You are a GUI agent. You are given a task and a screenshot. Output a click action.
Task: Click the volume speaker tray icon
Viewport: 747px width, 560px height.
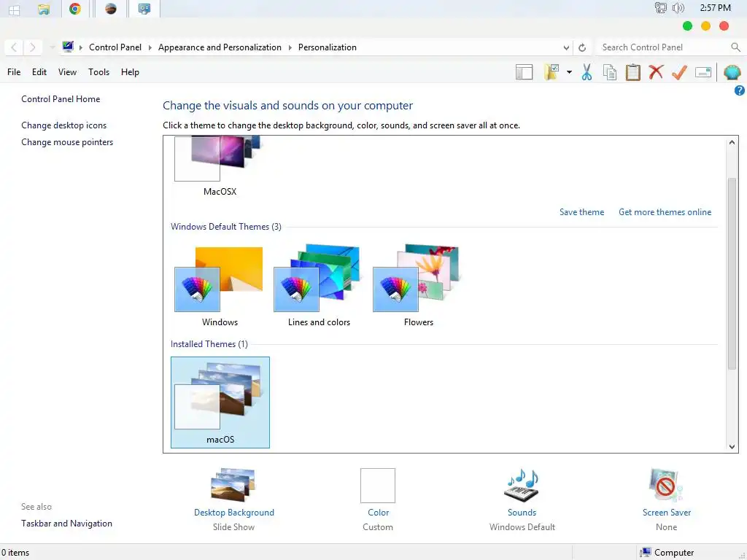[678, 8]
